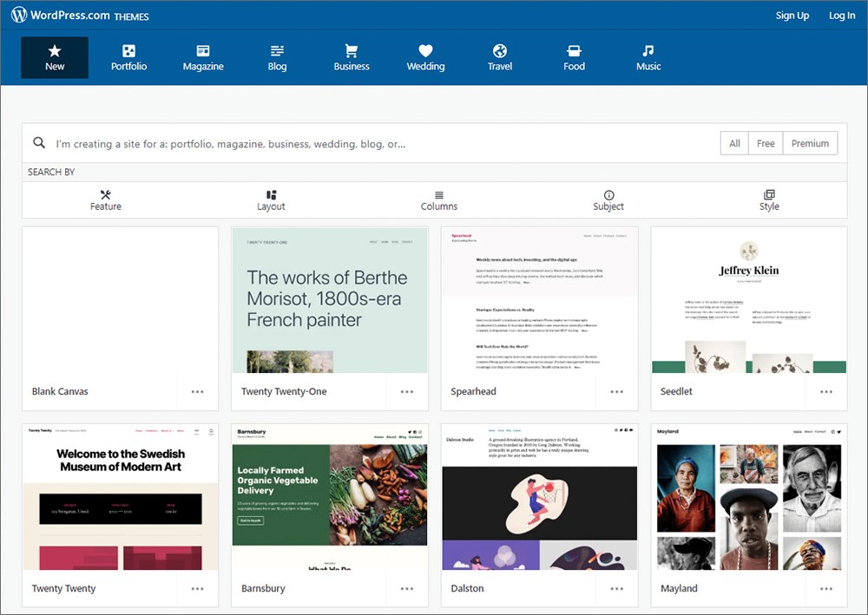Image resolution: width=868 pixels, height=615 pixels.
Task: Click the Log In link
Action: 841,16
